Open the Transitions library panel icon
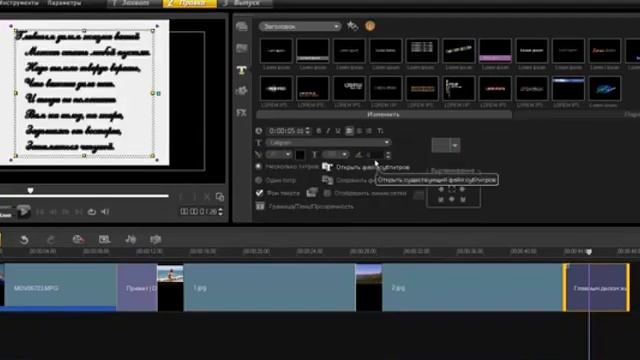Viewport: 640px width, 360px height. coord(242,48)
